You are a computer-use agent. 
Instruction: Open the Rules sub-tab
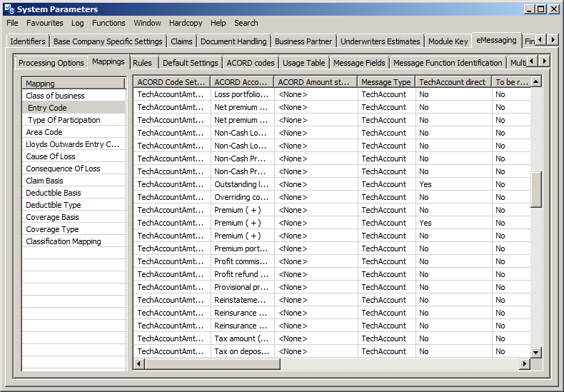pyautogui.click(x=143, y=63)
